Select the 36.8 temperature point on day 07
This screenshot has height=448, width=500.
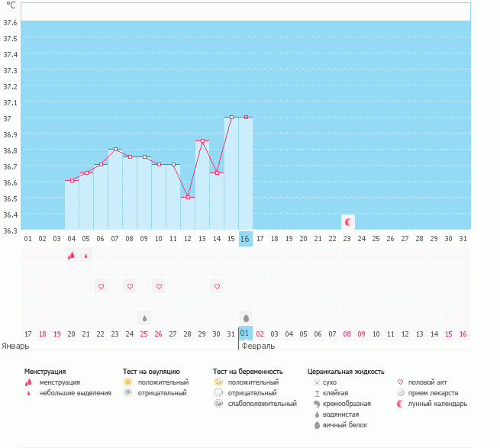115,149
